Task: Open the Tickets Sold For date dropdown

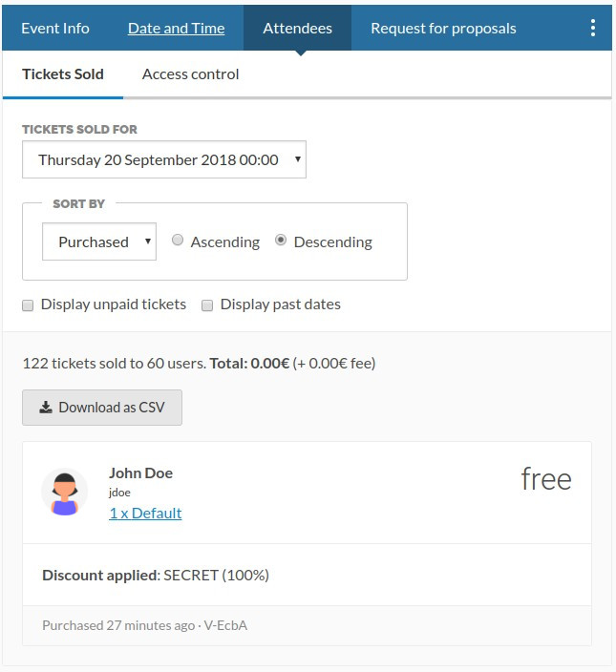Action: [164, 159]
